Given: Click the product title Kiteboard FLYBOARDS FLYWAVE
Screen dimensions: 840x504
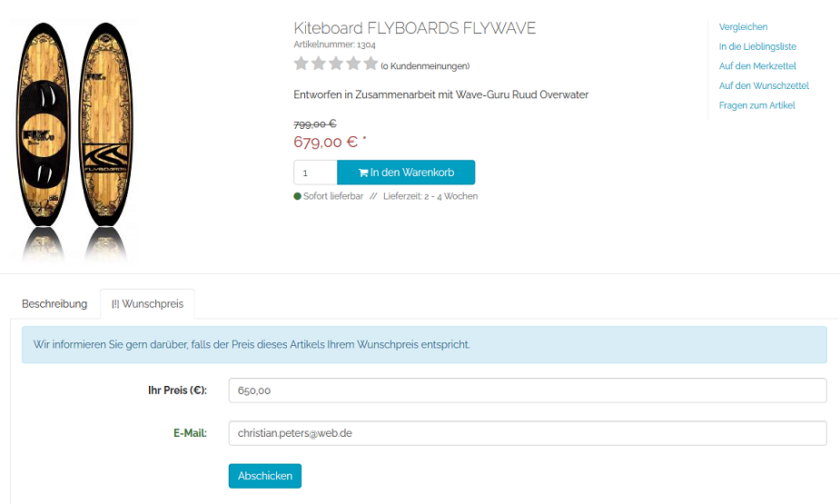Looking at the screenshot, I should (x=415, y=28).
